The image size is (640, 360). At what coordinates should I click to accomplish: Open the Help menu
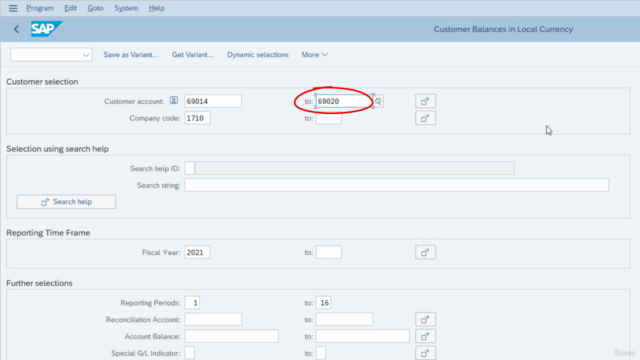click(156, 8)
